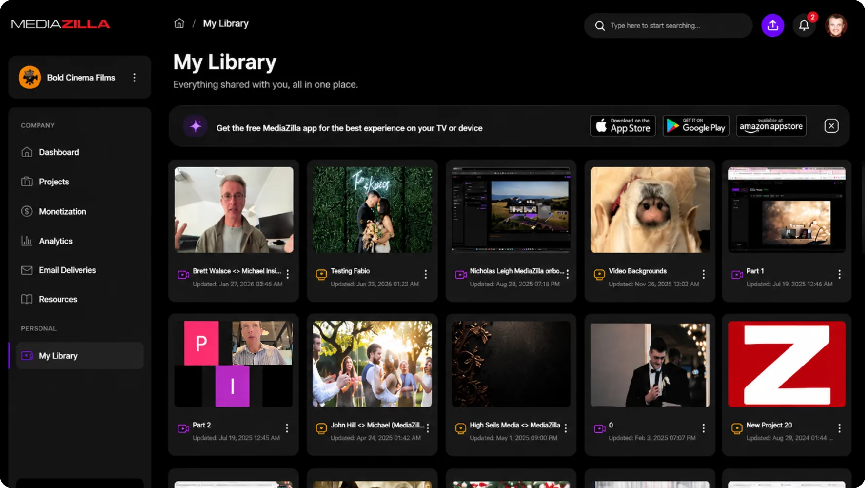The height and width of the screenshot is (488, 868).
Task: Click My Library breadcrumb text
Action: click(226, 23)
